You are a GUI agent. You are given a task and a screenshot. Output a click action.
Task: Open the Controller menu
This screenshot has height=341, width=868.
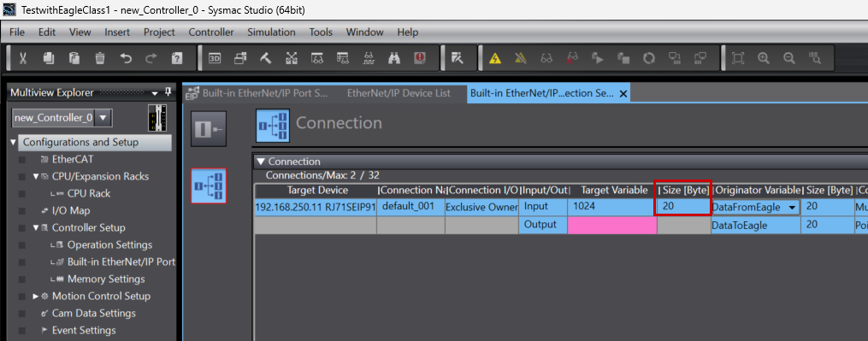coord(211,32)
